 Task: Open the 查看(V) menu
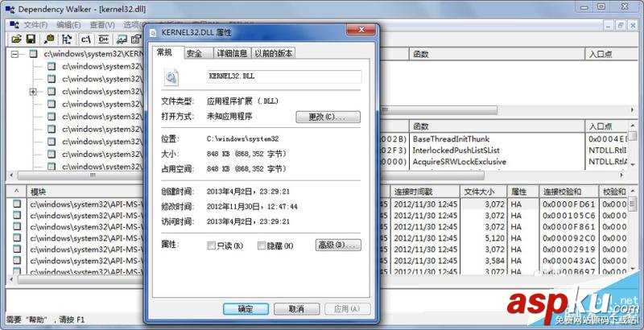102,25
